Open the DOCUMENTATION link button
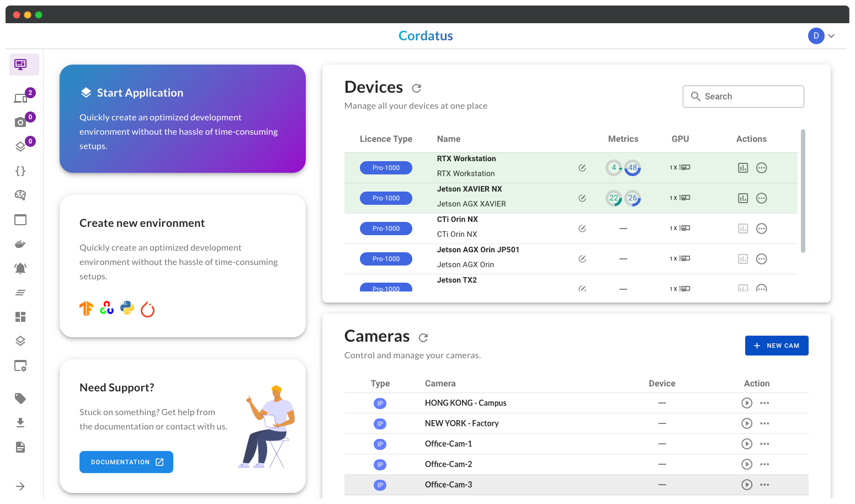This screenshot has width=855, height=504. pyautogui.click(x=126, y=462)
